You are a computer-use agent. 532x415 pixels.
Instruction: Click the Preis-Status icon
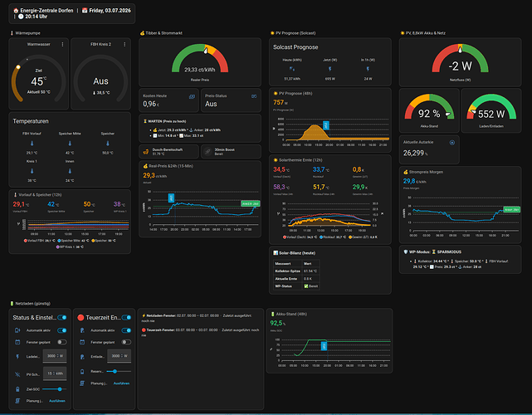tap(254, 96)
